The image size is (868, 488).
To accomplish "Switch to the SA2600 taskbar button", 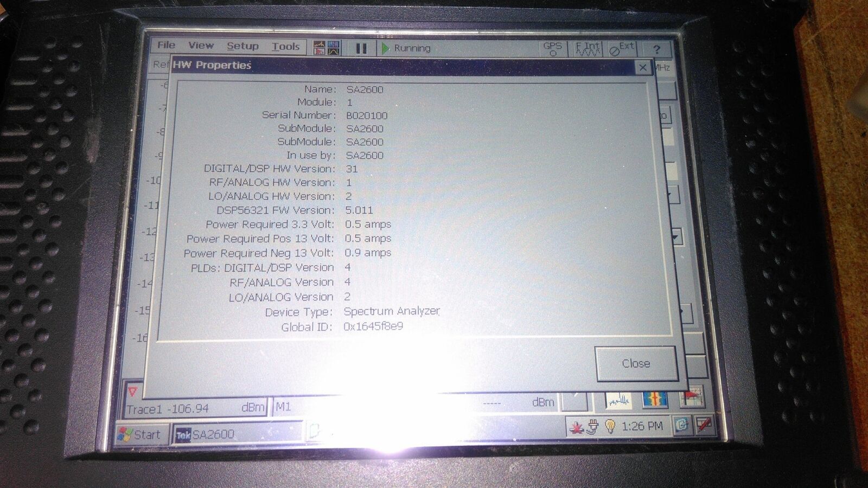I will pos(236,434).
